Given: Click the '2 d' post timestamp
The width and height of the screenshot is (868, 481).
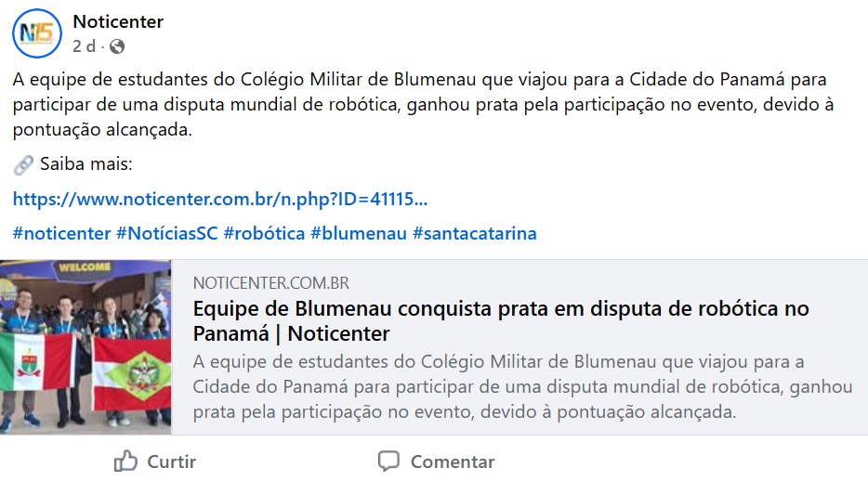Looking at the screenshot, I should (x=84, y=46).
